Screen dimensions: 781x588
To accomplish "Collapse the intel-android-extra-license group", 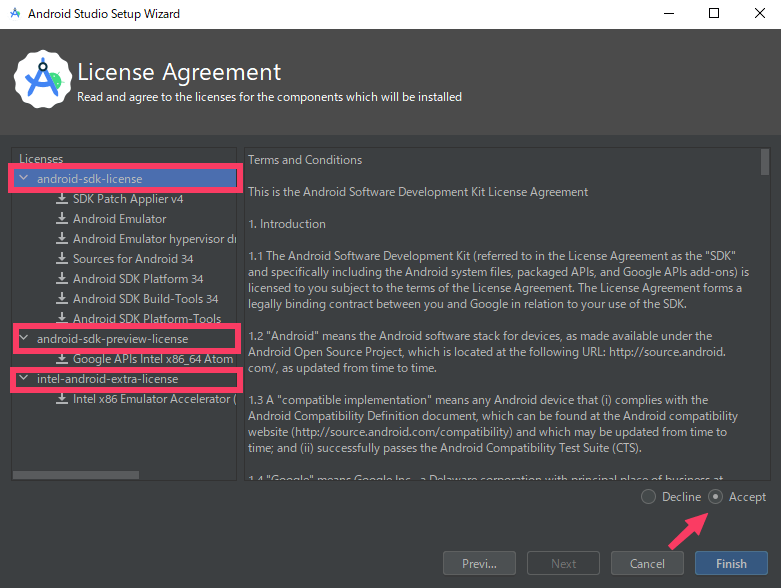I will point(23,378).
